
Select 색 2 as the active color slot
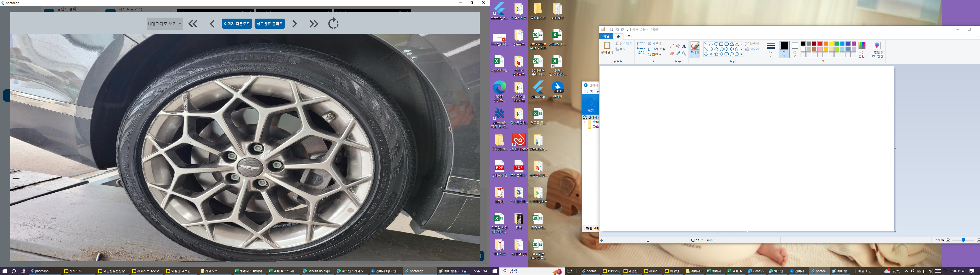click(795, 49)
